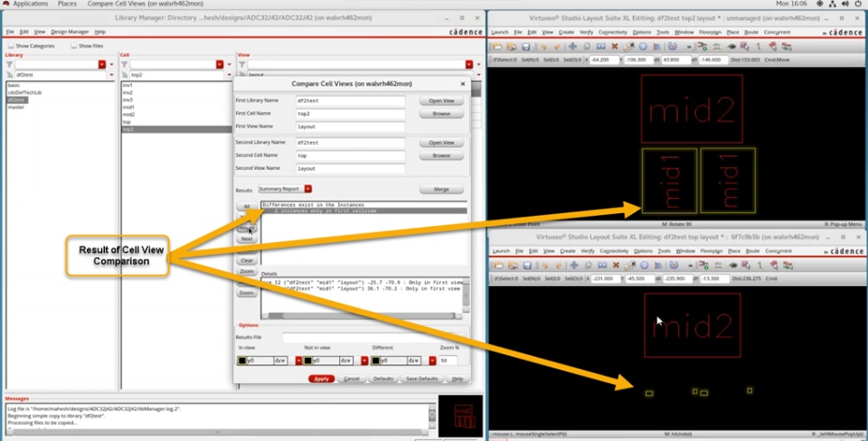Click the Zoom % input field
The width and height of the screenshot is (868, 441).
tap(448, 361)
